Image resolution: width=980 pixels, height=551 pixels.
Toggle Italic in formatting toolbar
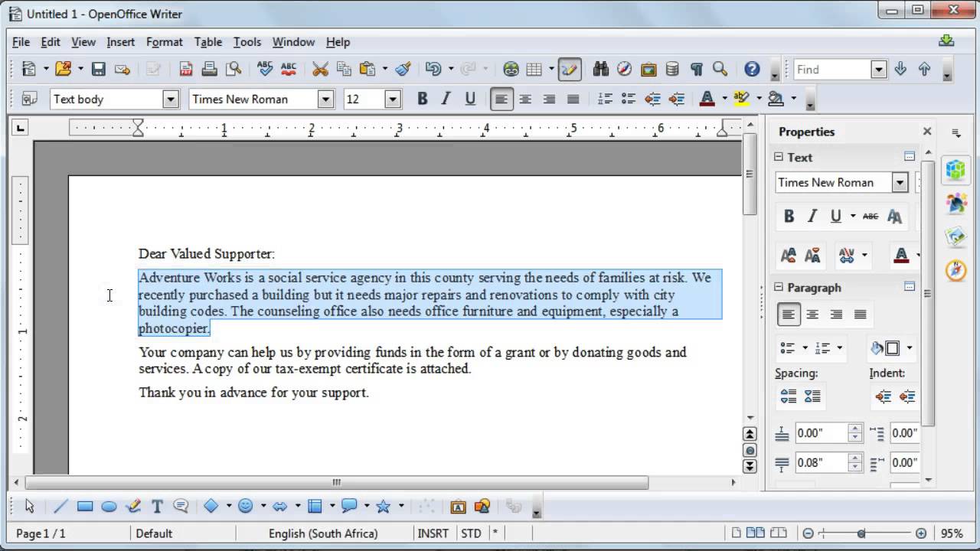446,99
